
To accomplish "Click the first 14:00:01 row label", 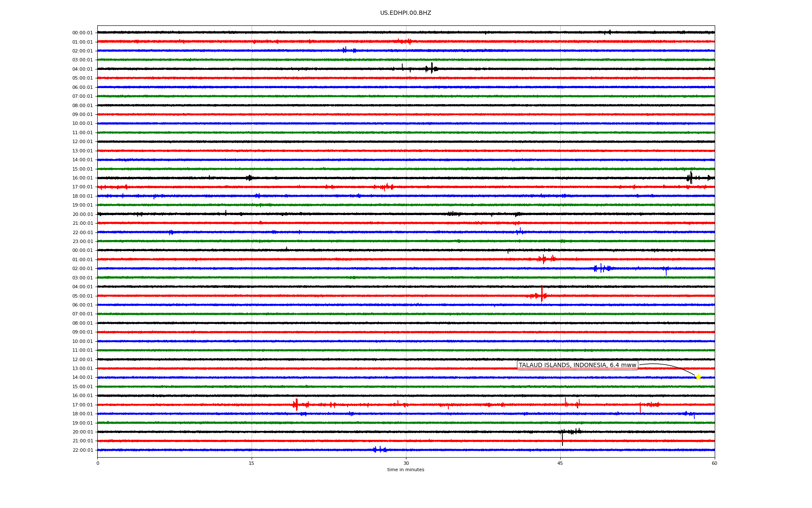I will click(82, 160).
